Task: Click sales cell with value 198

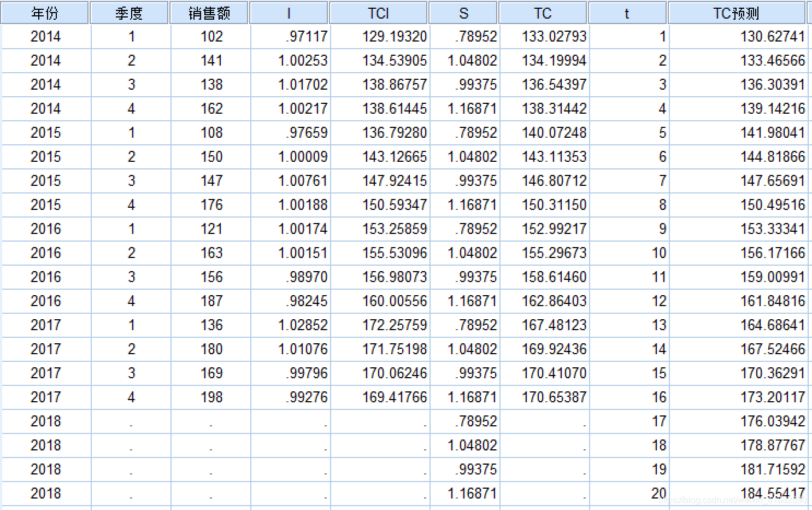Action: click(x=211, y=397)
